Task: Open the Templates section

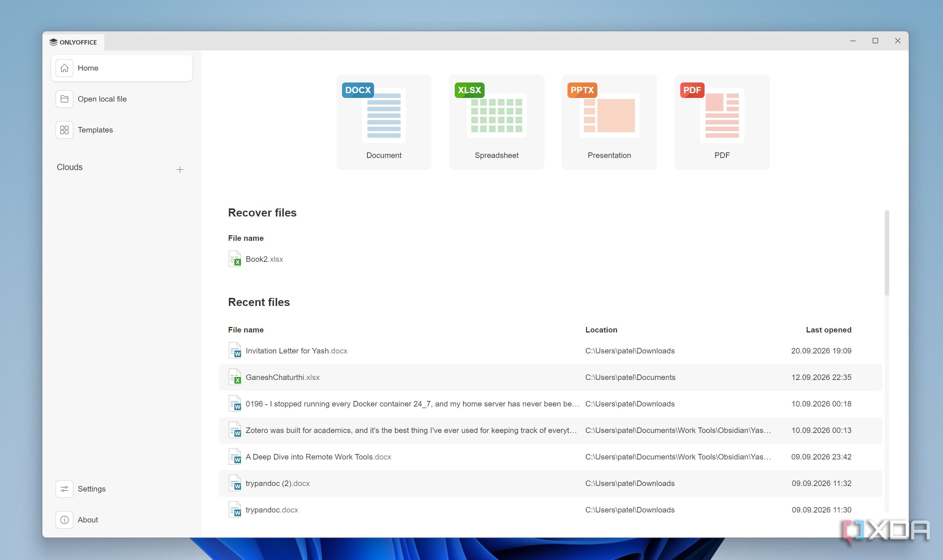Action: point(122,130)
